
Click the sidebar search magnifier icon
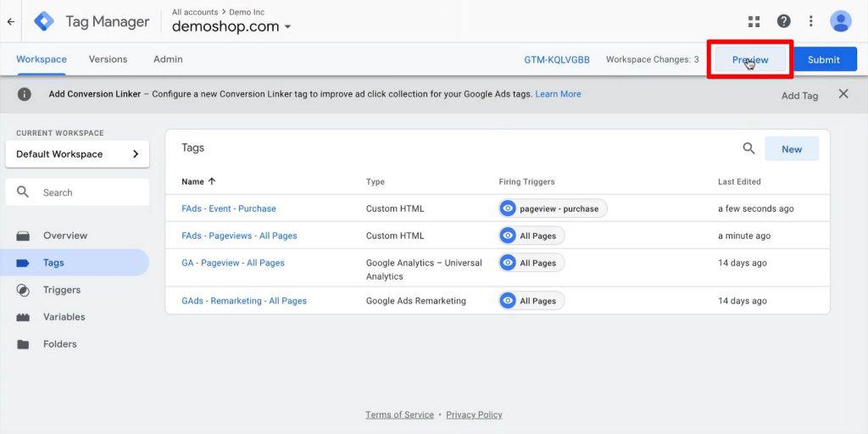[x=23, y=192]
